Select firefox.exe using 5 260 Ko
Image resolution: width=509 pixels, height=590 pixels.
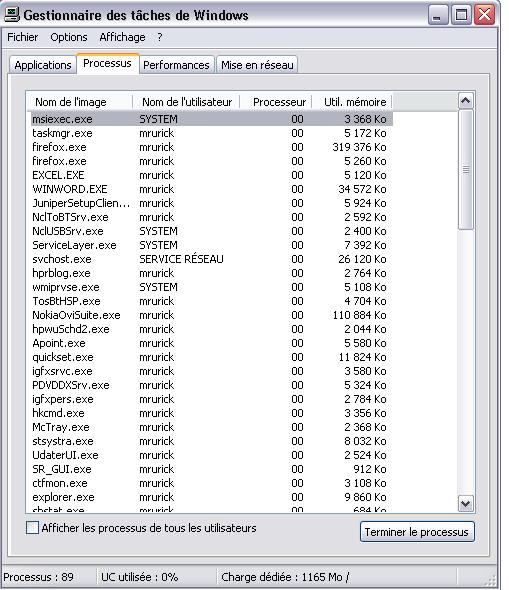[211, 161]
